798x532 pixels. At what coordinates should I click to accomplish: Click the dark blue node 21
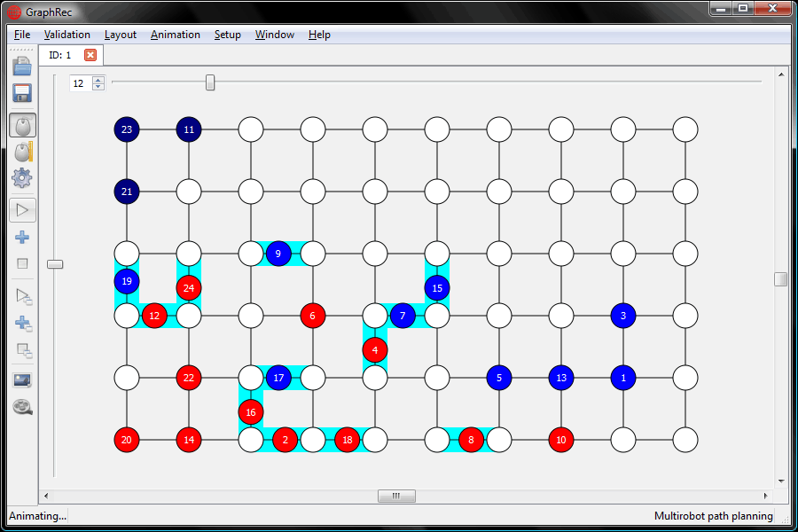point(127,192)
